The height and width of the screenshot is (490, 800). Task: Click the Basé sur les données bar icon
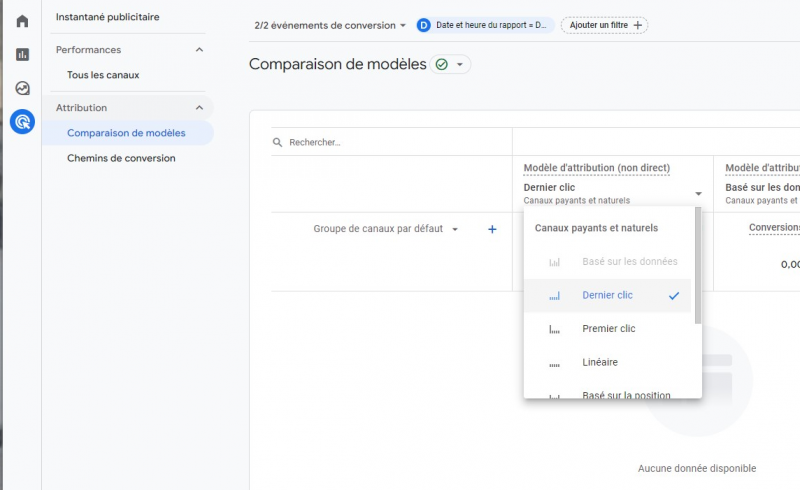pos(555,262)
